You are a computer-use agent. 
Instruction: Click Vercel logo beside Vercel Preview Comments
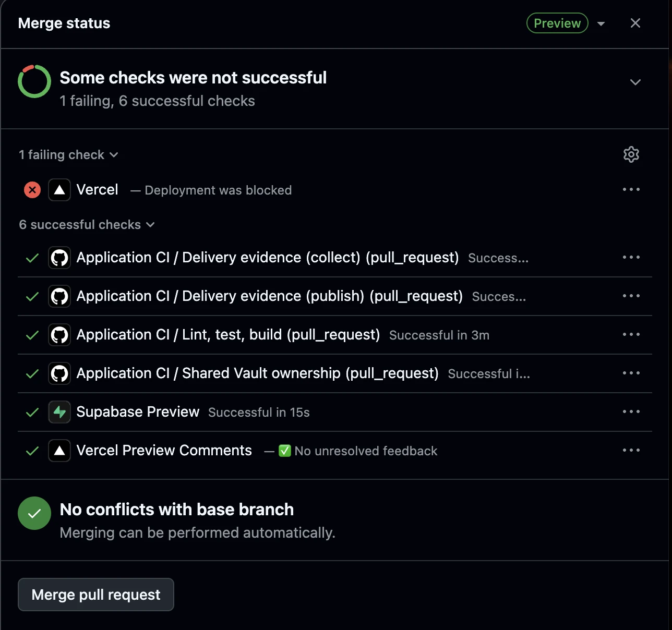[x=59, y=451]
